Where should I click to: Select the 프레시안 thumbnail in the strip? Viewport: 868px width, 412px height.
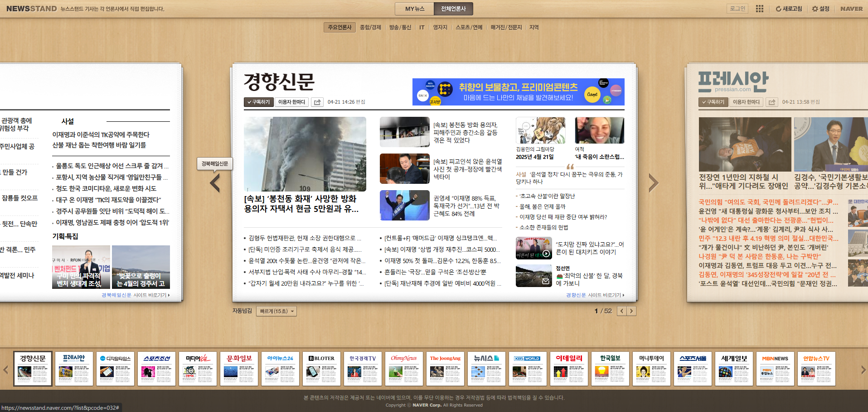click(74, 369)
